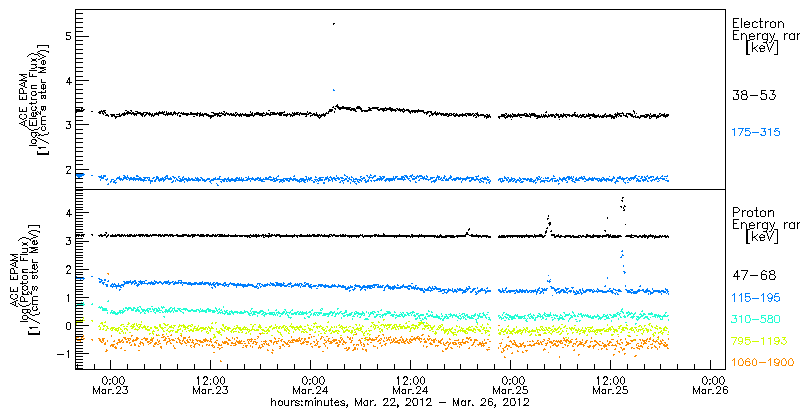
Task: Click the electron 38-53 keV legend label
Action: (x=754, y=95)
